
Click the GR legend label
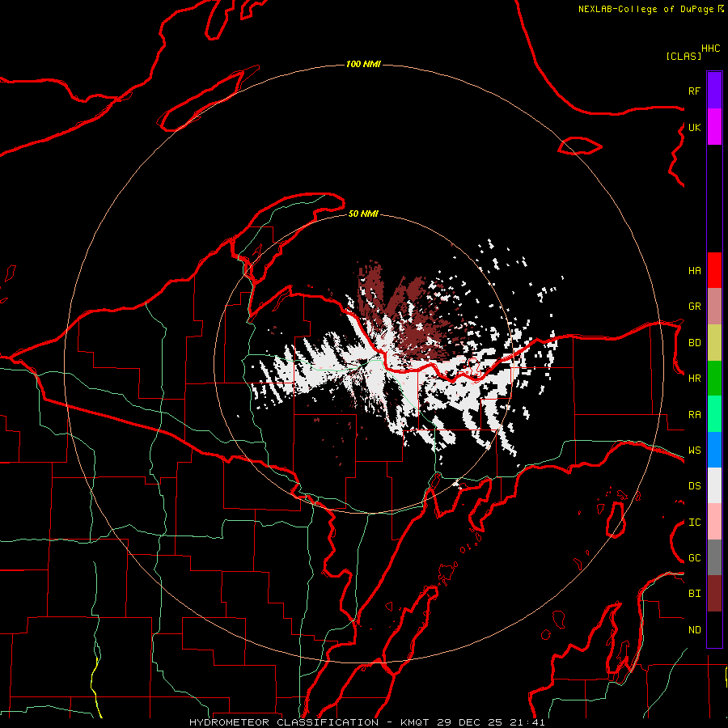694,307
